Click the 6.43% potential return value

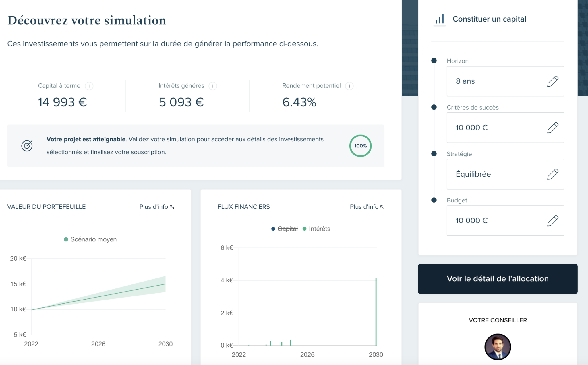299,102
